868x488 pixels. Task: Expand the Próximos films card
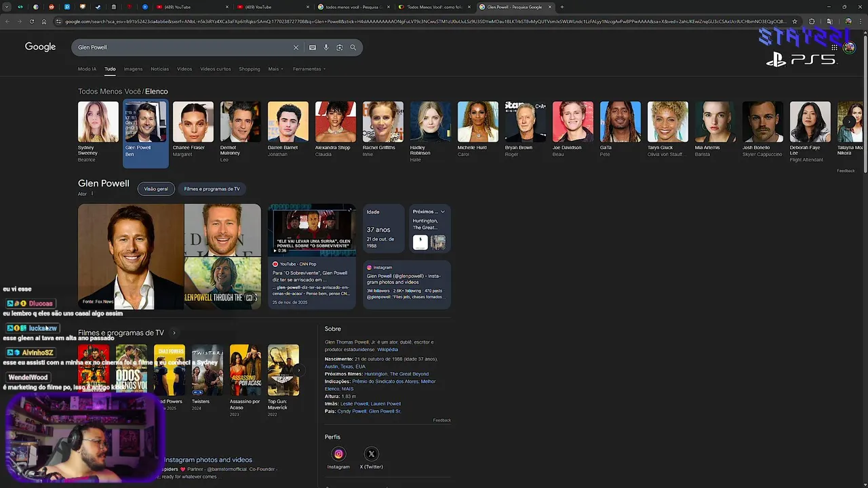coord(441,211)
